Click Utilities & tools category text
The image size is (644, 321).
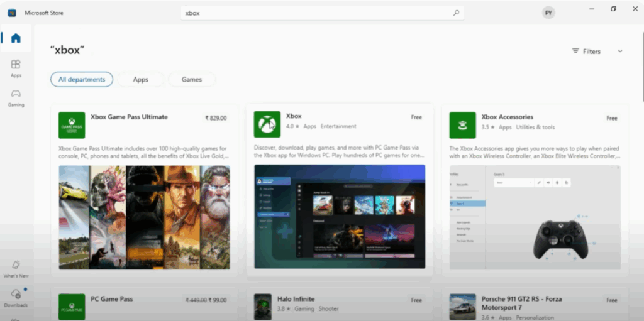tap(535, 128)
